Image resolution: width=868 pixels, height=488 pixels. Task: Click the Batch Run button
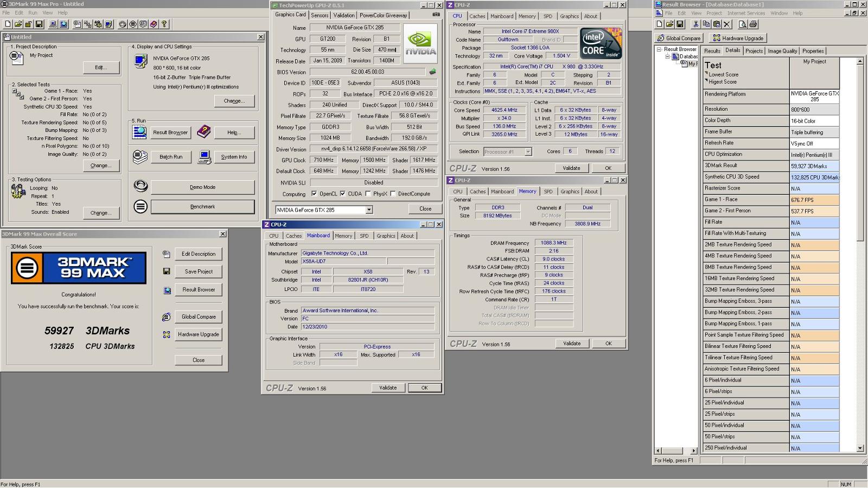point(171,157)
